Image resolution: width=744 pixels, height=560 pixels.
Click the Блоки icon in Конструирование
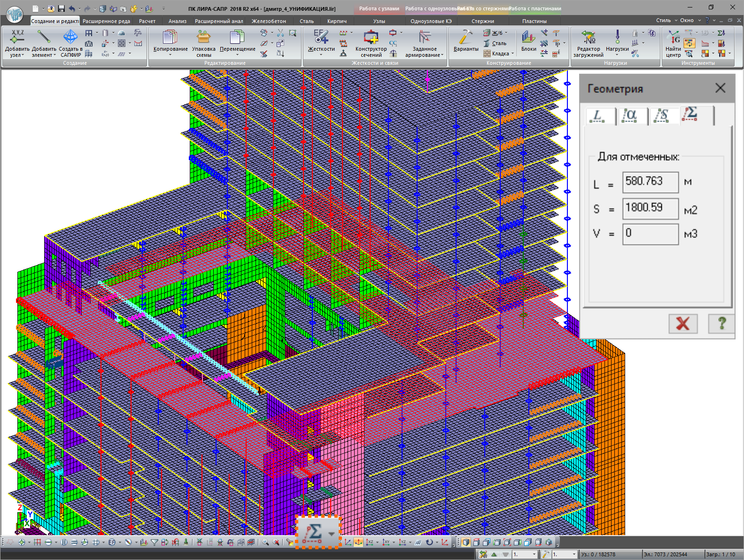coord(528,38)
